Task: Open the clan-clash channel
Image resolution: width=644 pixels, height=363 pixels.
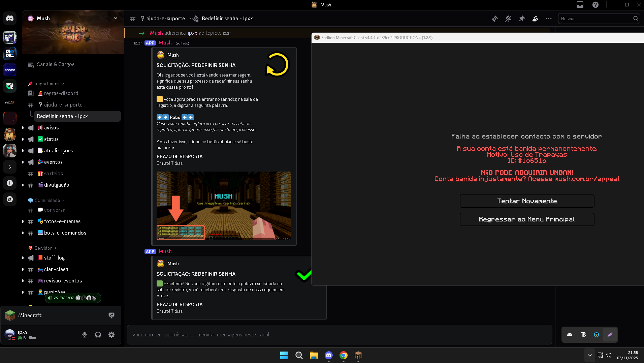Action: click(x=72, y=269)
